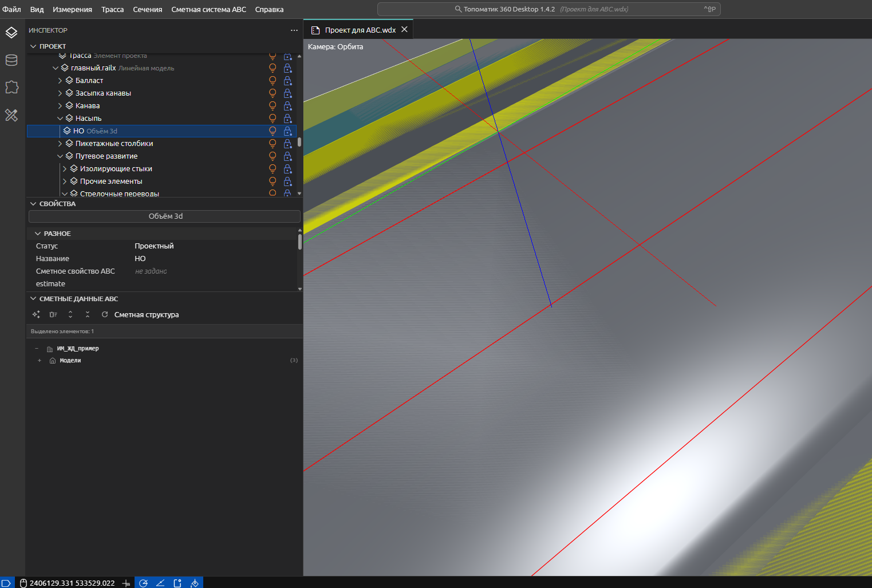The width and height of the screenshot is (872, 588).
Task: Click the delete-list icon in estimate toolbar
Action: pos(53,314)
